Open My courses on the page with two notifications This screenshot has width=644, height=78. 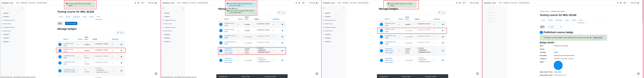193,3
